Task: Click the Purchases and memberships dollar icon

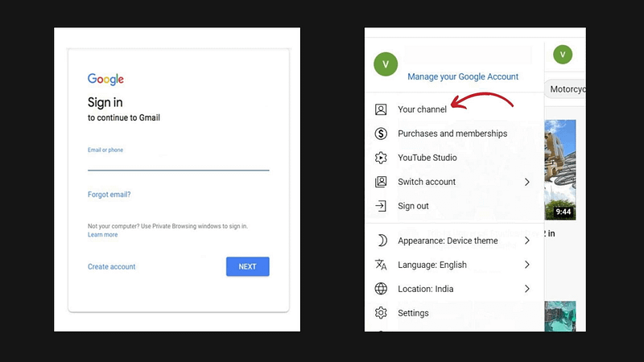Action: click(381, 134)
